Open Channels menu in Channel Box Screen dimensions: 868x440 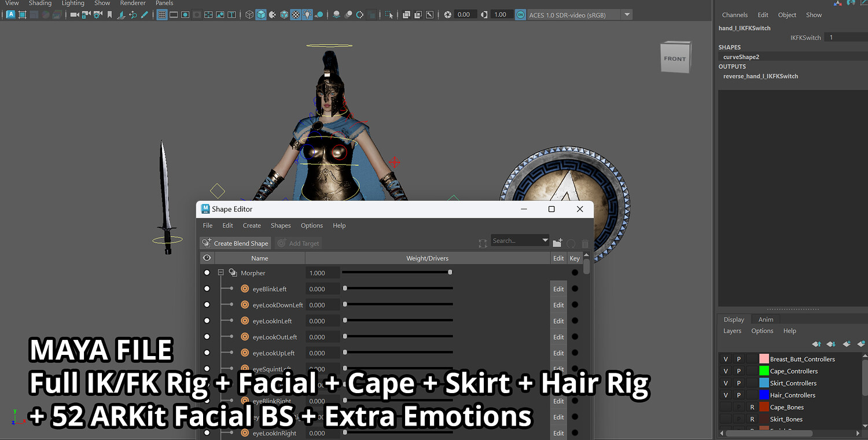(735, 15)
